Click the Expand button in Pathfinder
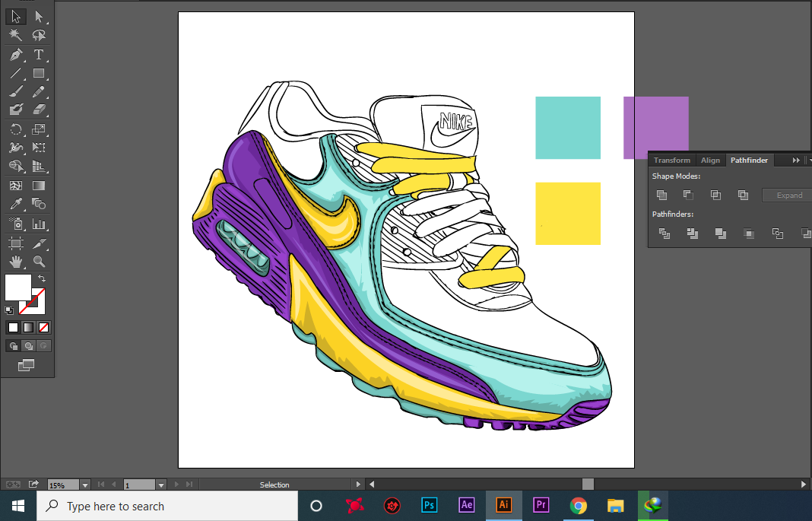 click(788, 195)
